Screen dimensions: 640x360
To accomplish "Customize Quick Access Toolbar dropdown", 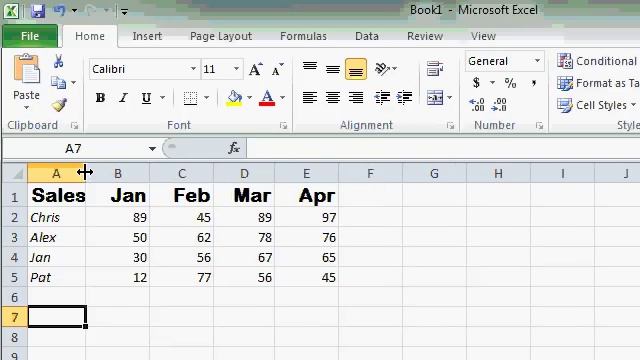I will [x=124, y=12].
